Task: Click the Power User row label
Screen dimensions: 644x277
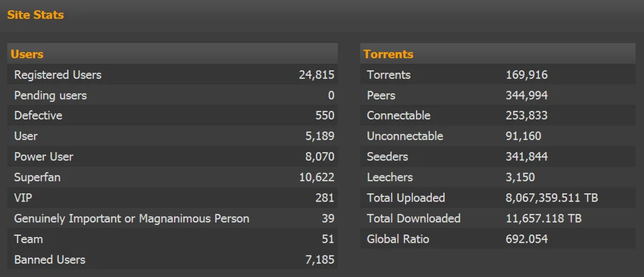Action: pos(44,156)
